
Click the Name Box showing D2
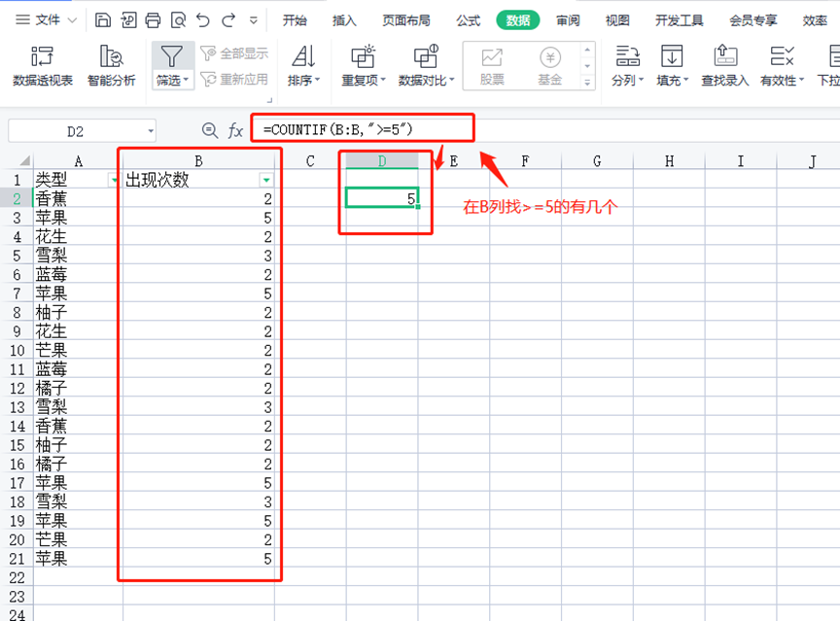point(76,131)
